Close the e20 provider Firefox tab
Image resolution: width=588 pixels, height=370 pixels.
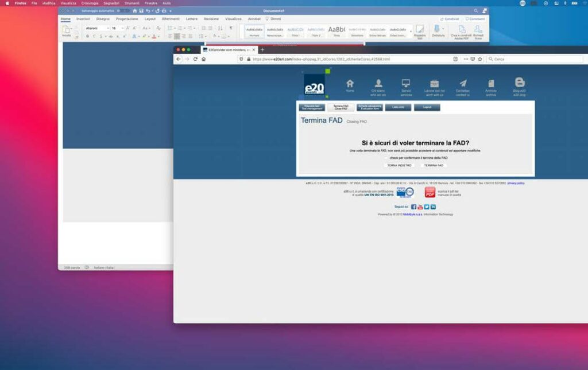point(254,50)
